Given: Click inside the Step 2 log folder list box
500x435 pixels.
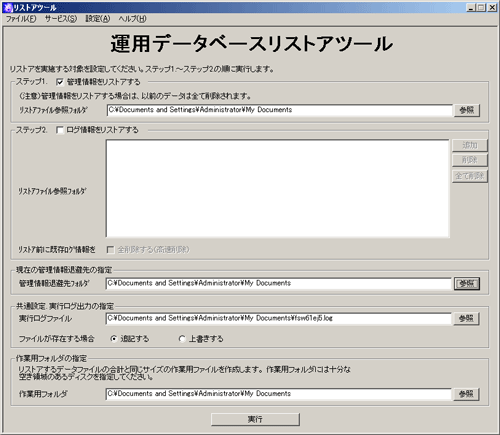Looking at the screenshot, I should [x=278, y=188].
